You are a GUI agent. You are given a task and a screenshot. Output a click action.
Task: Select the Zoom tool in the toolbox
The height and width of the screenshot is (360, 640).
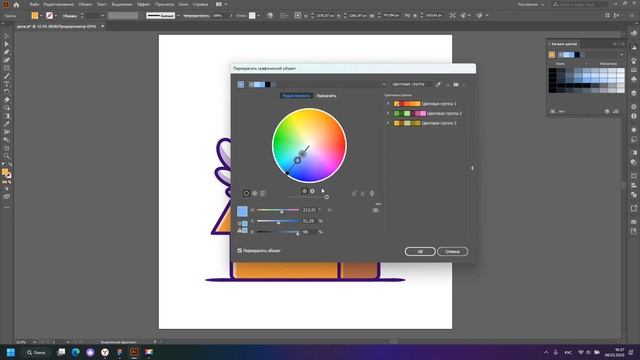7,156
